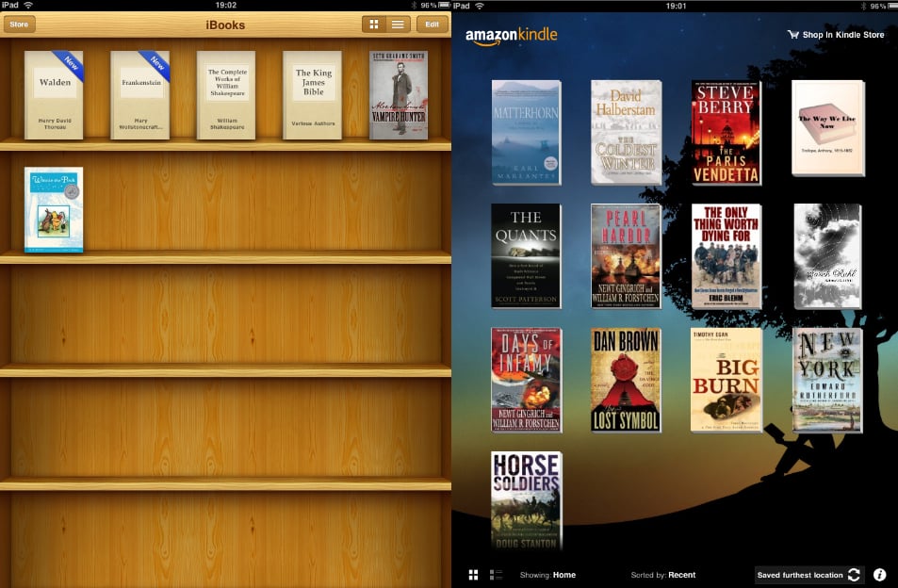Open The Quants by Scott Patterson
The image size is (898, 588).
click(527, 256)
